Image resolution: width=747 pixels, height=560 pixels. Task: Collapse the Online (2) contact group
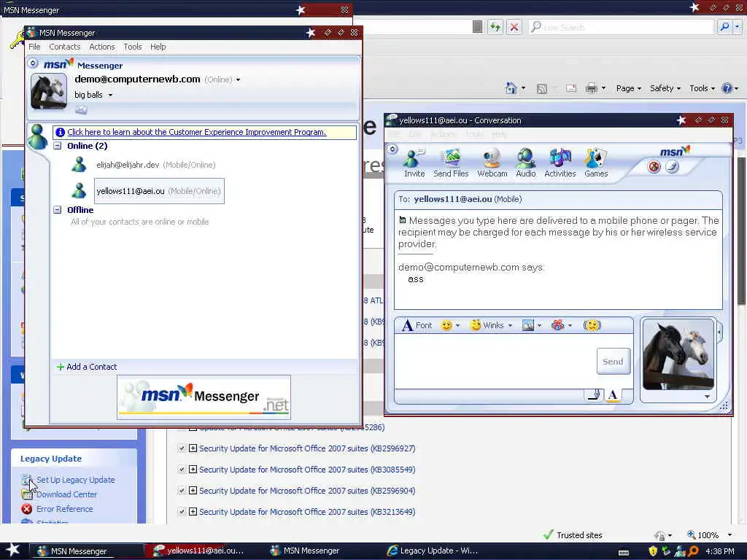click(58, 146)
